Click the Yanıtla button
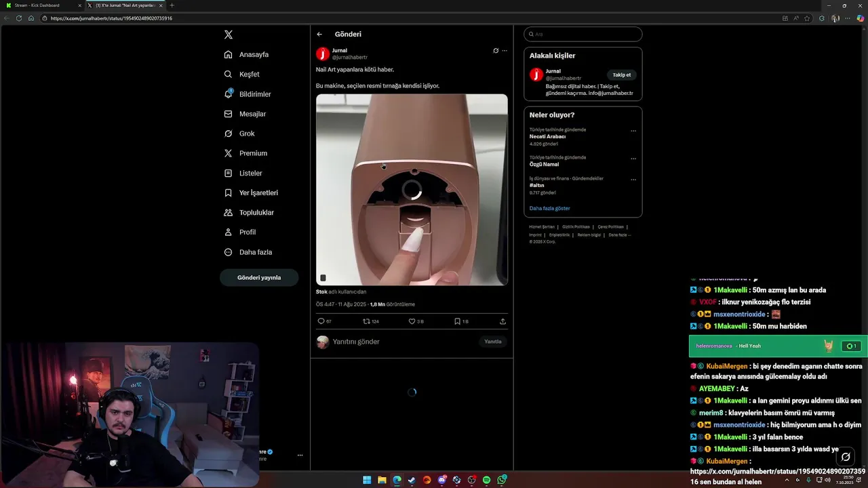868x488 pixels. pyautogui.click(x=493, y=342)
